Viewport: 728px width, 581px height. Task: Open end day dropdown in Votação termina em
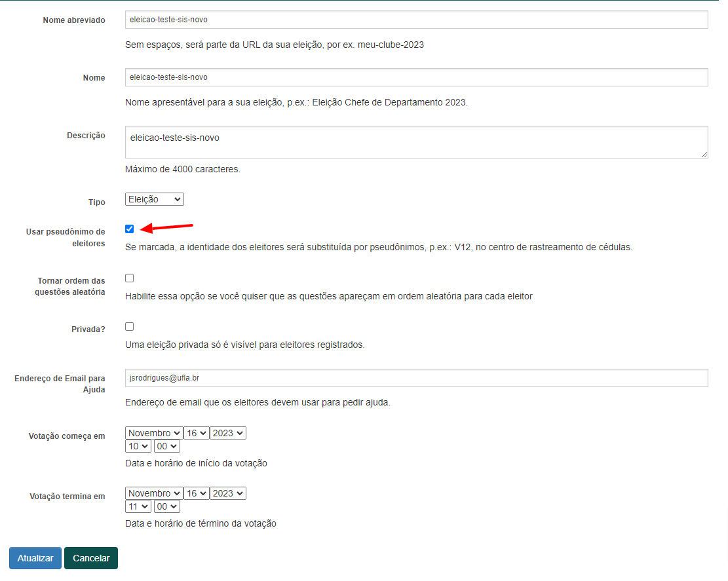196,493
